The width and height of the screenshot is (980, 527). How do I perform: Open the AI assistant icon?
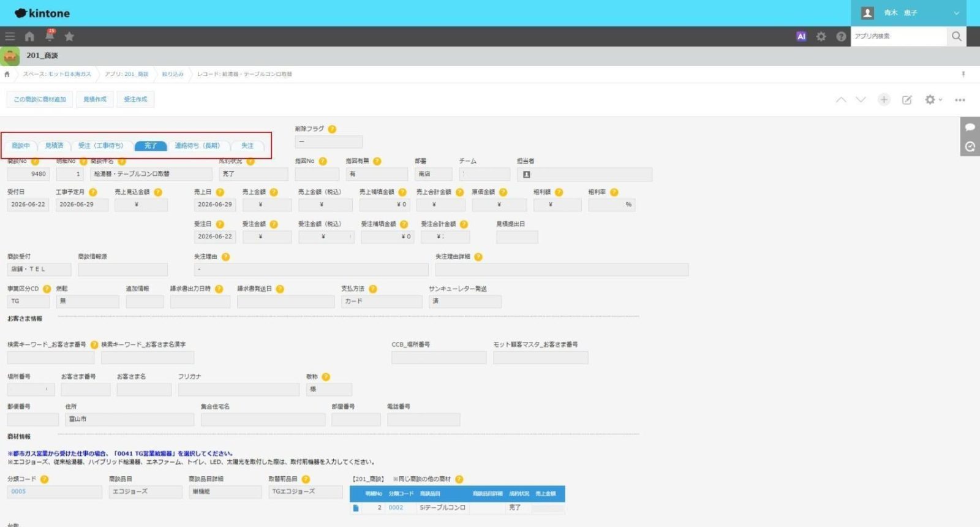tap(801, 36)
